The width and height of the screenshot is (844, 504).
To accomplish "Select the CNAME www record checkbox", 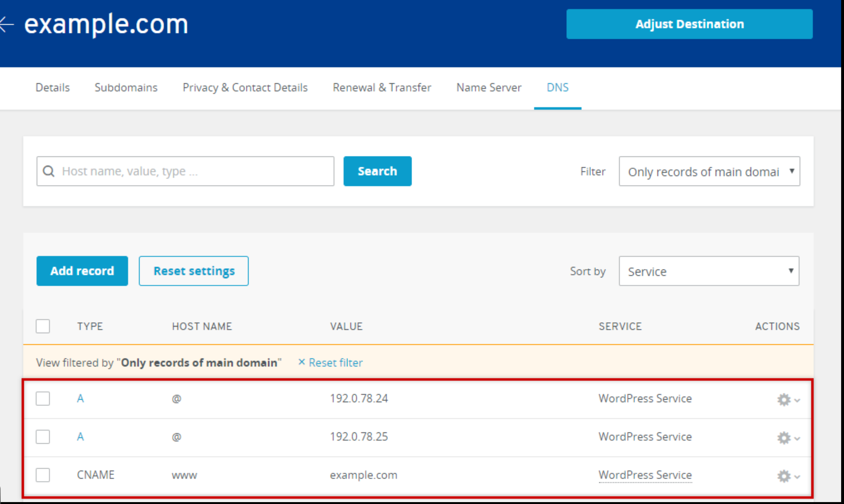I will pos(43,475).
